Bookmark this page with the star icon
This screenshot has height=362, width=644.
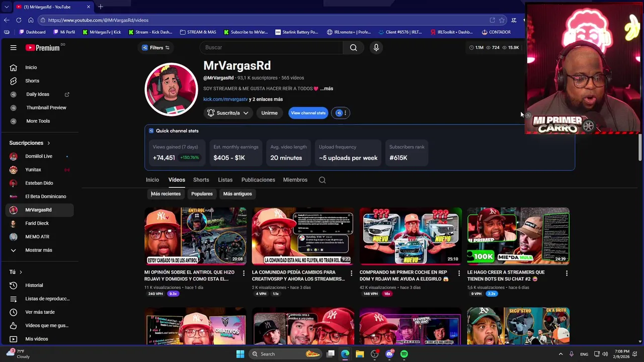pyautogui.click(x=502, y=20)
